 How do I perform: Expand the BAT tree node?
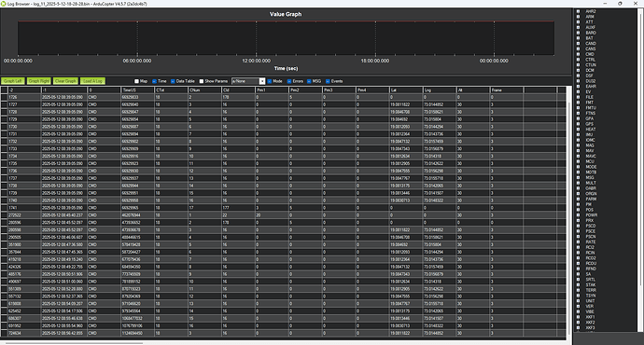coord(578,38)
